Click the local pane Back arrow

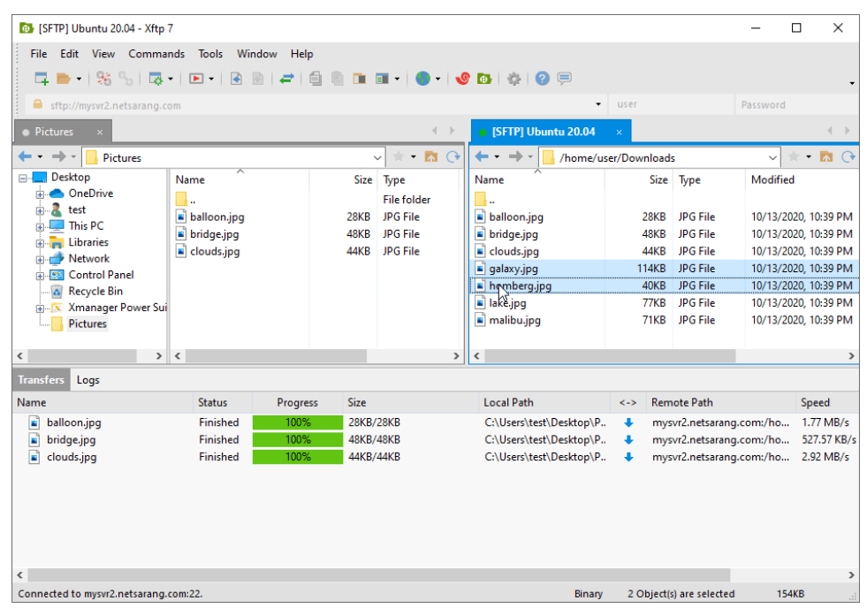(x=25, y=157)
